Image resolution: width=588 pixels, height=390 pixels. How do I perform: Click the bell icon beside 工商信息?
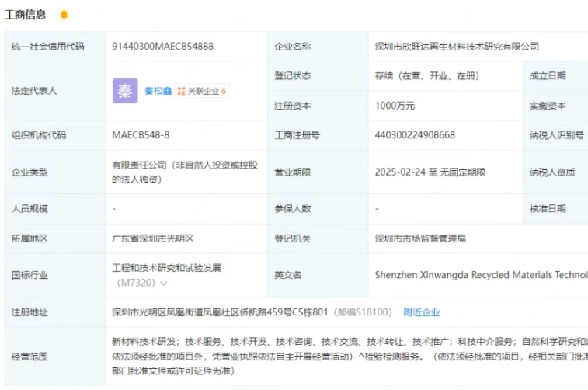pyautogui.click(x=64, y=15)
